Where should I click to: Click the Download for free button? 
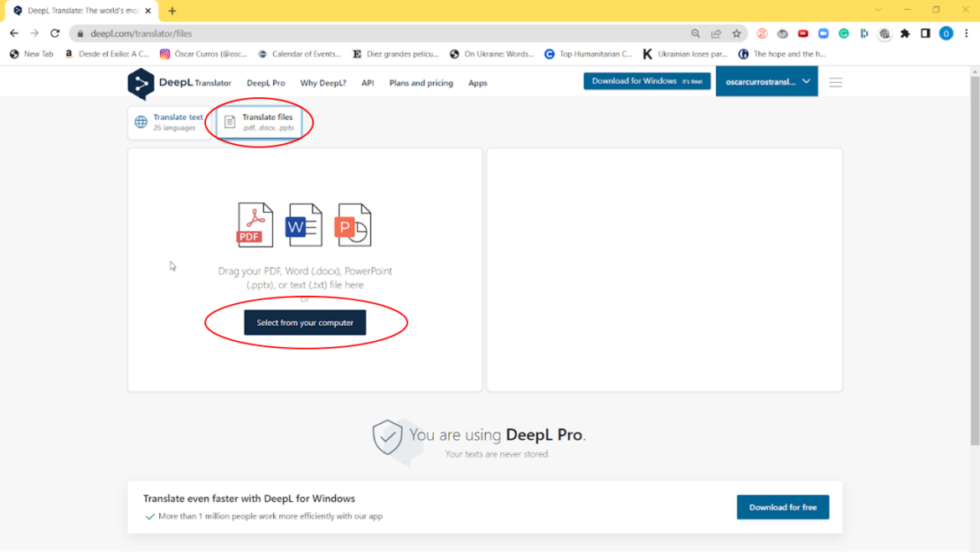click(x=782, y=508)
